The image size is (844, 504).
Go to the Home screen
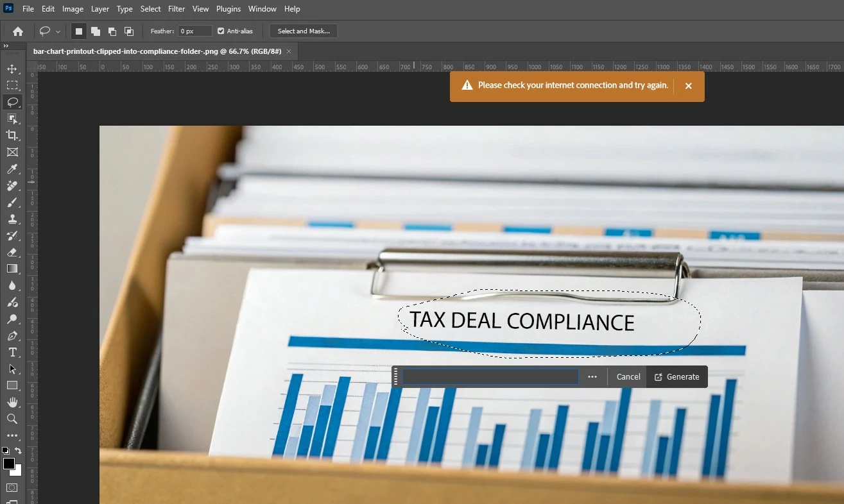coord(18,31)
